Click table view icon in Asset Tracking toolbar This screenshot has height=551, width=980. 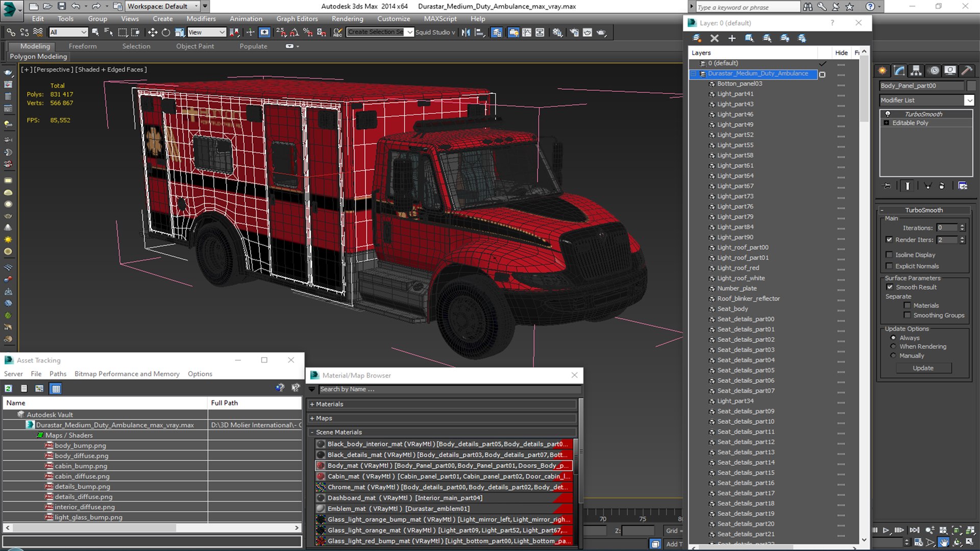tap(56, 389)
